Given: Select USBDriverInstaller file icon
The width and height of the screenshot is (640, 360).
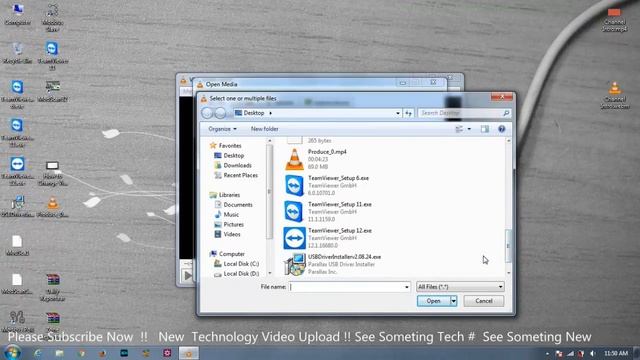Looking at the screenshot, I should pyautogui.click(x=294, y=264).
